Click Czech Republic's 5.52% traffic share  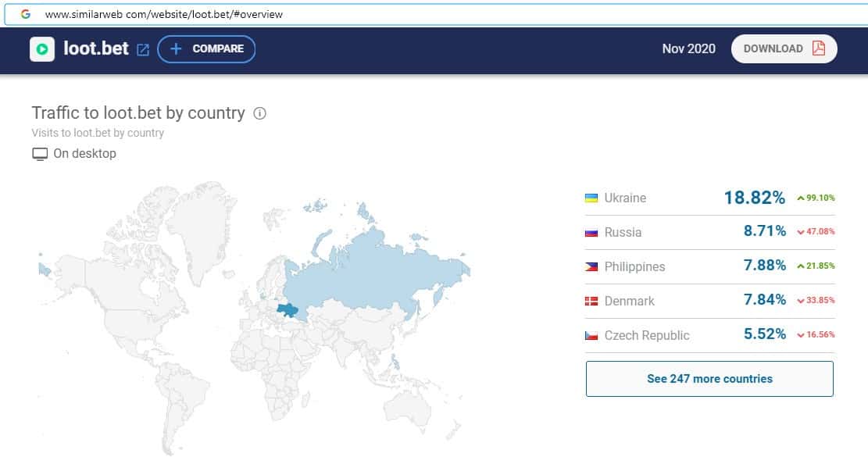coord(765,334)
